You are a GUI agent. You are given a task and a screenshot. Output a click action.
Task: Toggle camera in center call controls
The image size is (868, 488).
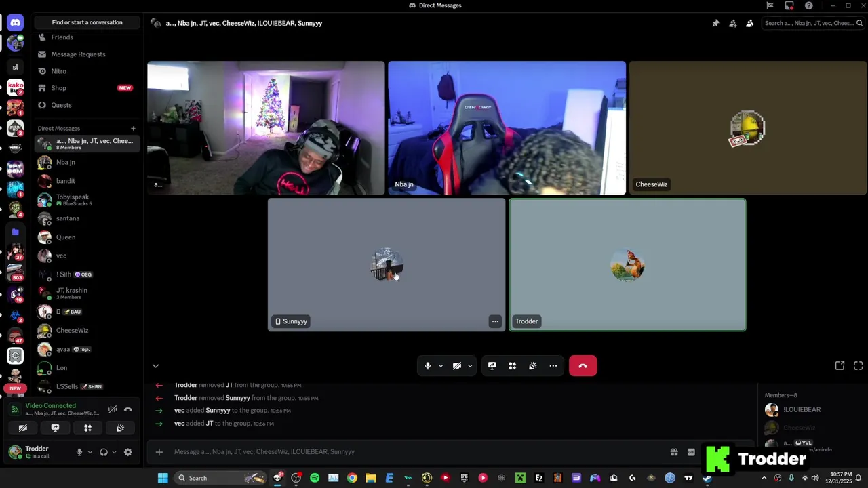457,366
